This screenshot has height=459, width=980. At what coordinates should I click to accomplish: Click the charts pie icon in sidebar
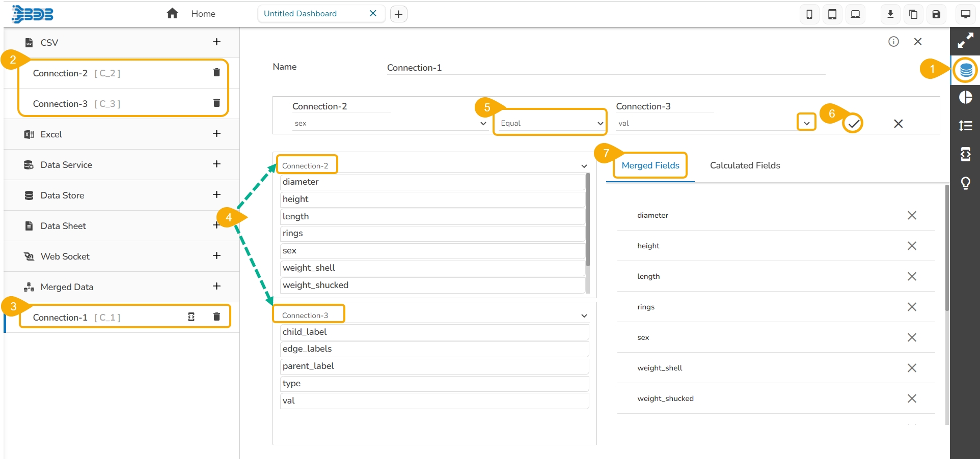point(966,97)
